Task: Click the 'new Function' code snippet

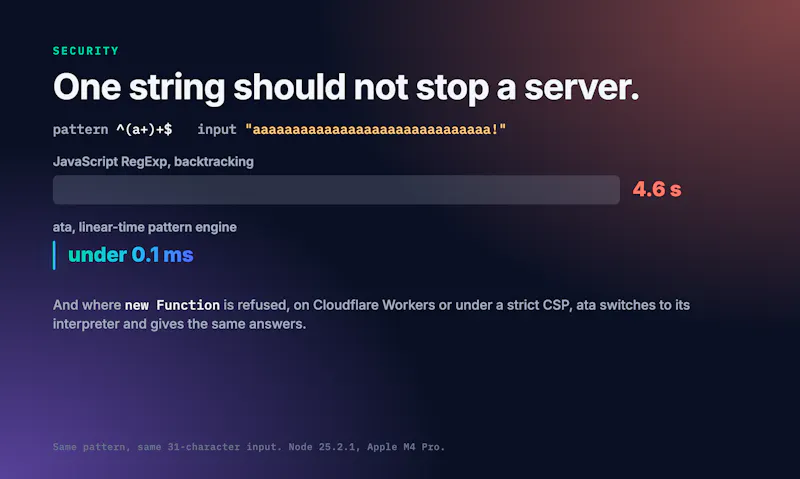Action: (172, 305)
